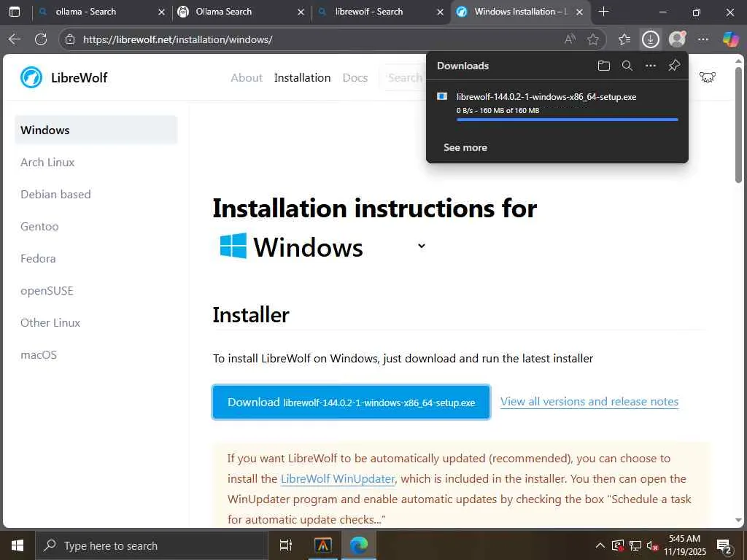Open the Windows Start menu
The height and width of the screenshot is (560, 747).
[x=18, y=545]
